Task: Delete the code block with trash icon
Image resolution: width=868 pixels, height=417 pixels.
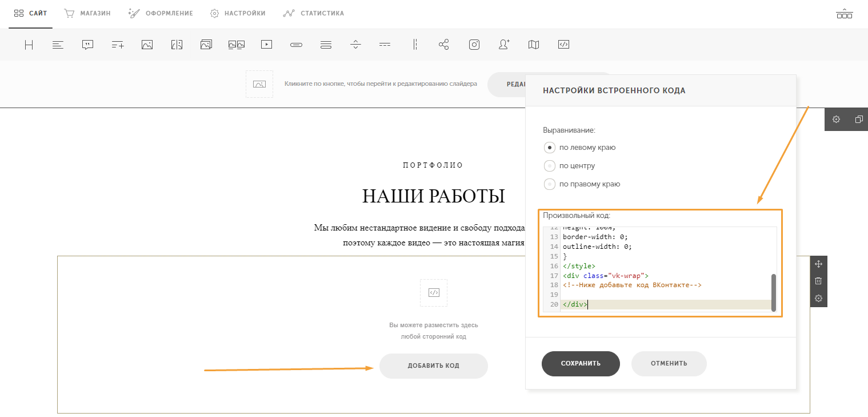Action: pyautogui.click(x=818, y=281)
